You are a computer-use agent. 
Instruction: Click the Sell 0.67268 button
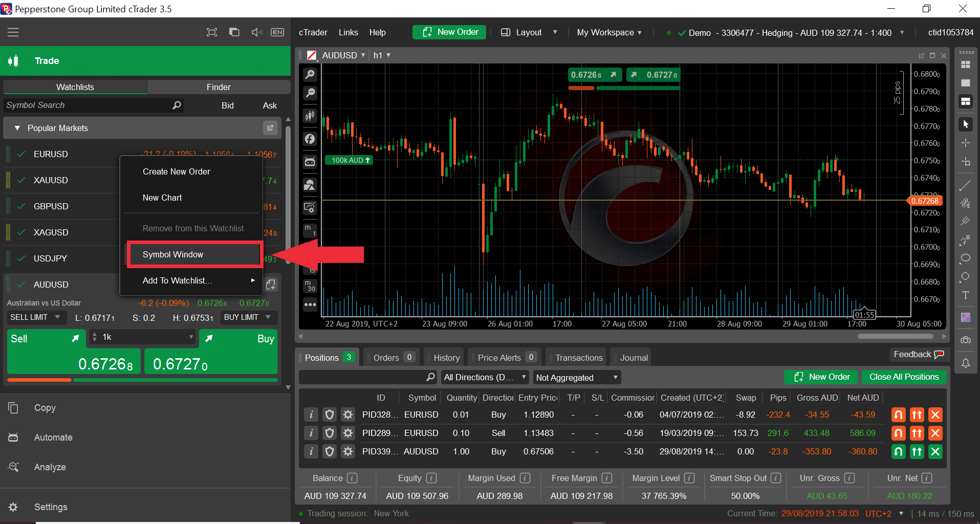(74, 353)
